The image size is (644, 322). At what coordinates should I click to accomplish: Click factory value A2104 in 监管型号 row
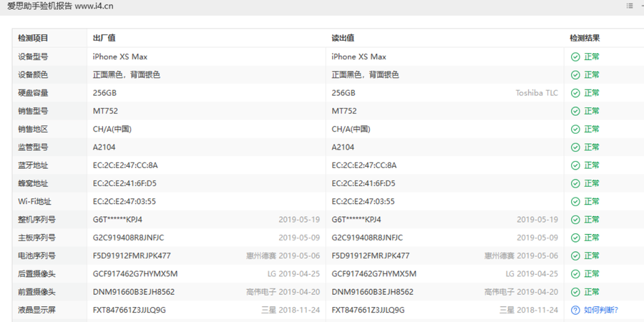[104, 147]
